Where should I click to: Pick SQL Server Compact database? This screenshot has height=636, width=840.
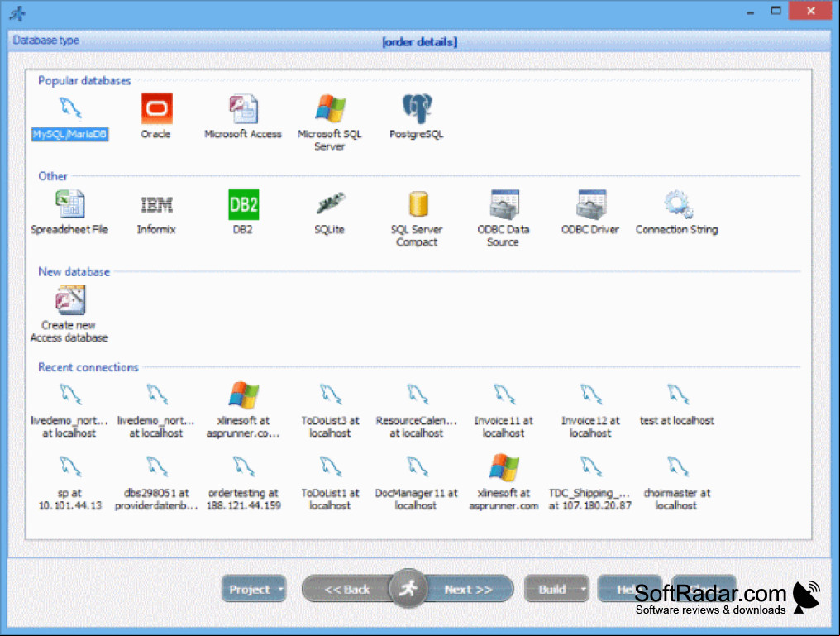[417, 218]
